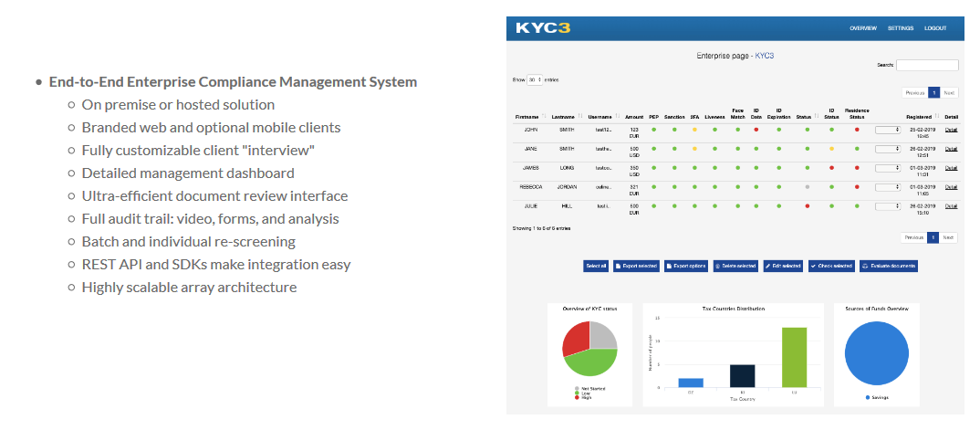Click the High legend swatch
Viewport: 980px width, 430px height.
click(x=577, y=397)
